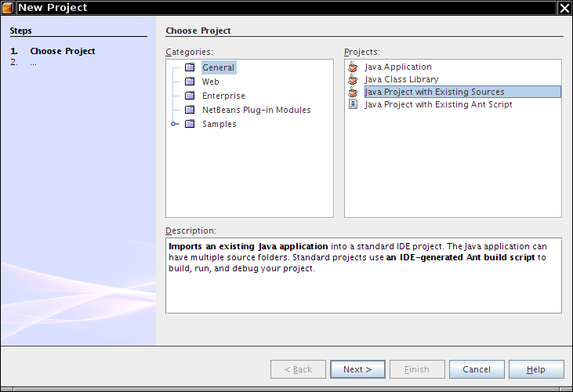Open Help for the wizard
Screen dimensions: 573x392
[536, 369]
